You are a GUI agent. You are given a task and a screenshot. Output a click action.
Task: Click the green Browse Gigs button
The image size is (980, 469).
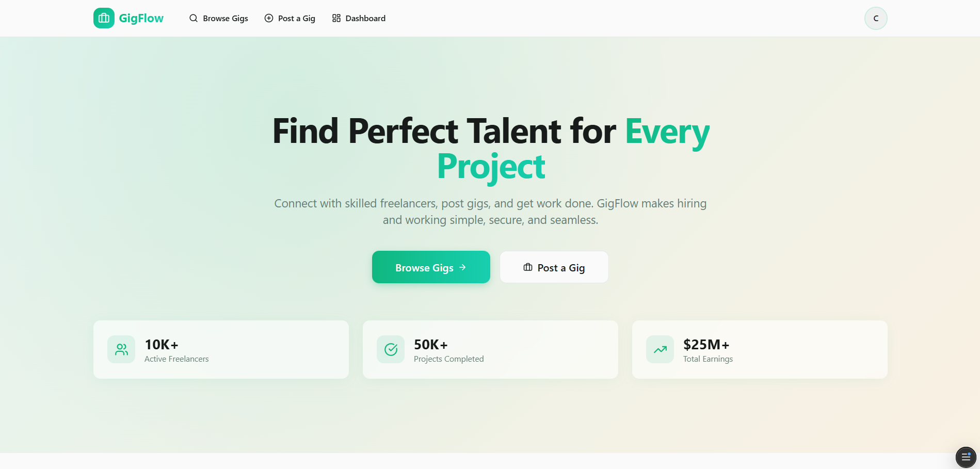coord(431,267)
